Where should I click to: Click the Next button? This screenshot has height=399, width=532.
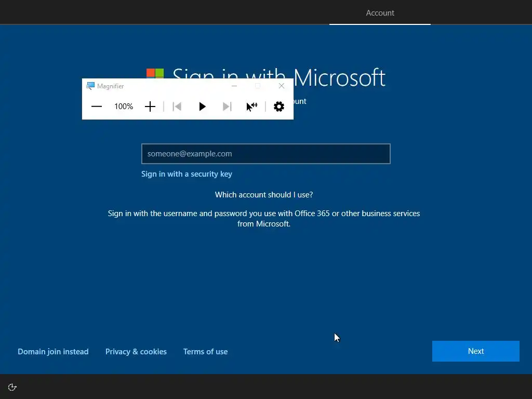pyautogui.click(x=476, y=351)
